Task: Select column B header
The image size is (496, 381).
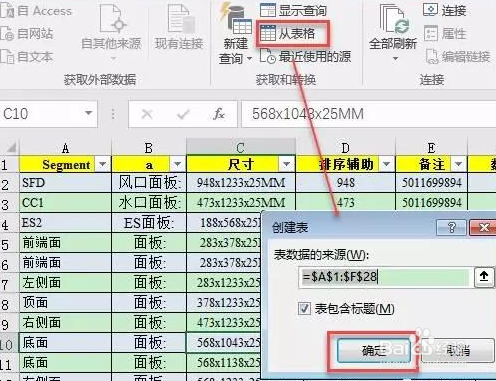Action: pyautogui.click(x=149, y=147)
